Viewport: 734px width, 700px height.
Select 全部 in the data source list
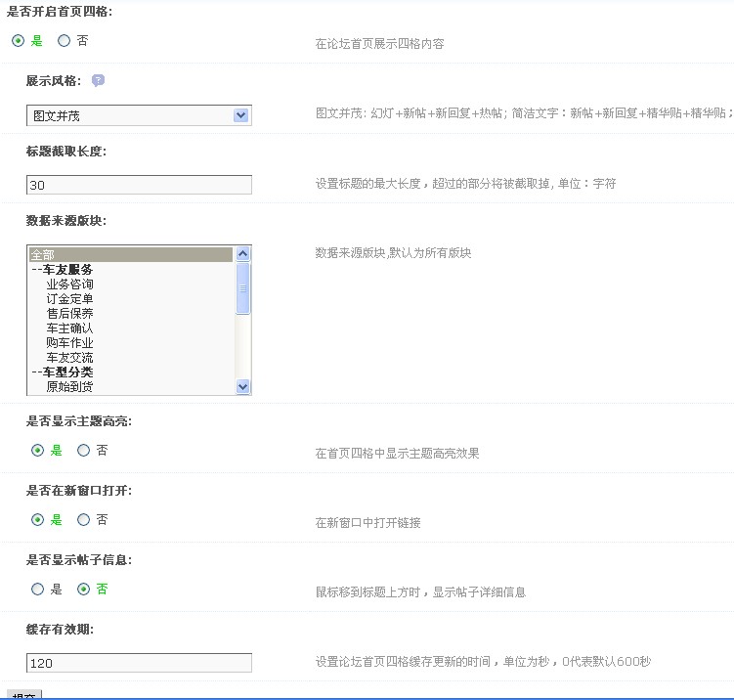tap(131, 254)
